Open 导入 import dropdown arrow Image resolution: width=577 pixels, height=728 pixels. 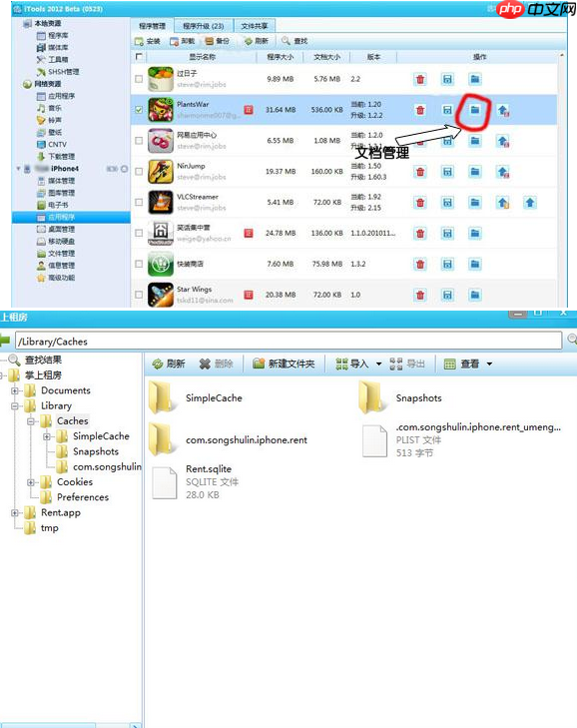tap(378, 364)
